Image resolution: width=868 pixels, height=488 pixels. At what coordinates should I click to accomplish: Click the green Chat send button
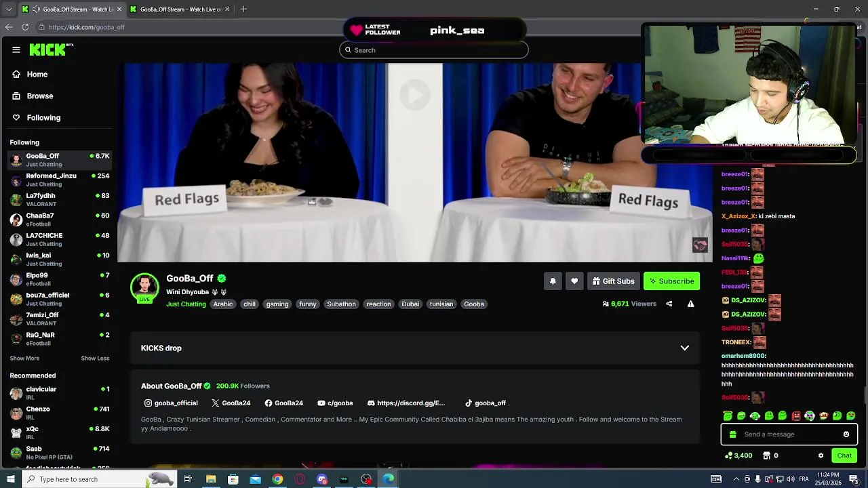(x=844, y=455)
